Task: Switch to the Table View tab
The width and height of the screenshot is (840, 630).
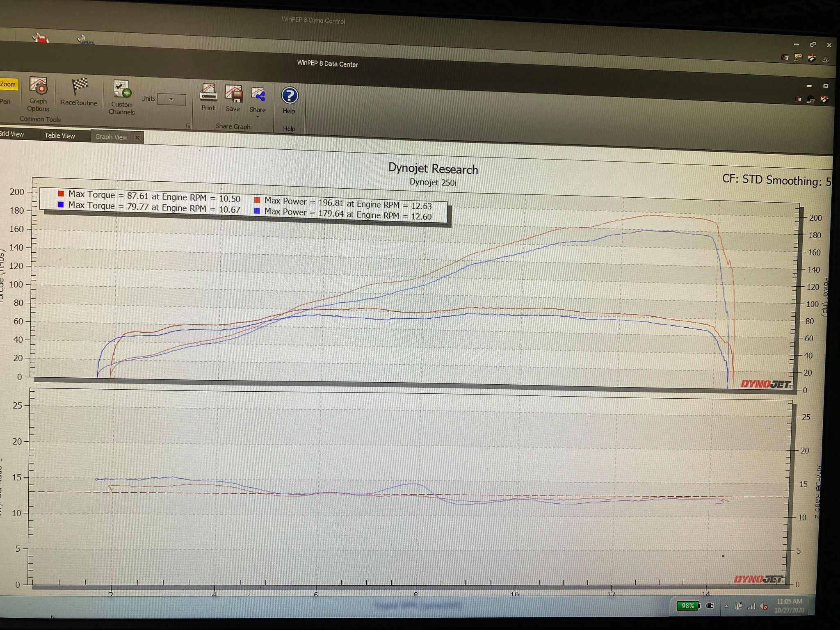Action: [60, 135]
